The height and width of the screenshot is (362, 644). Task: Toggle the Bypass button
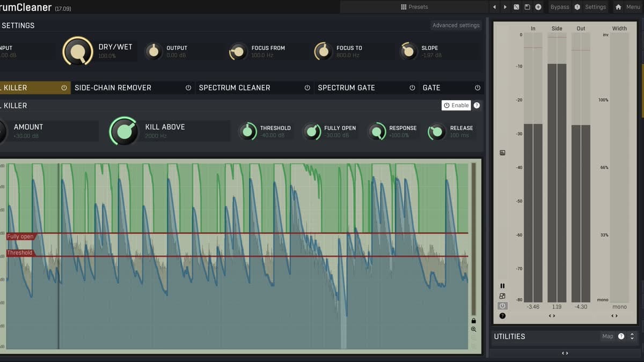click(560, 7)
